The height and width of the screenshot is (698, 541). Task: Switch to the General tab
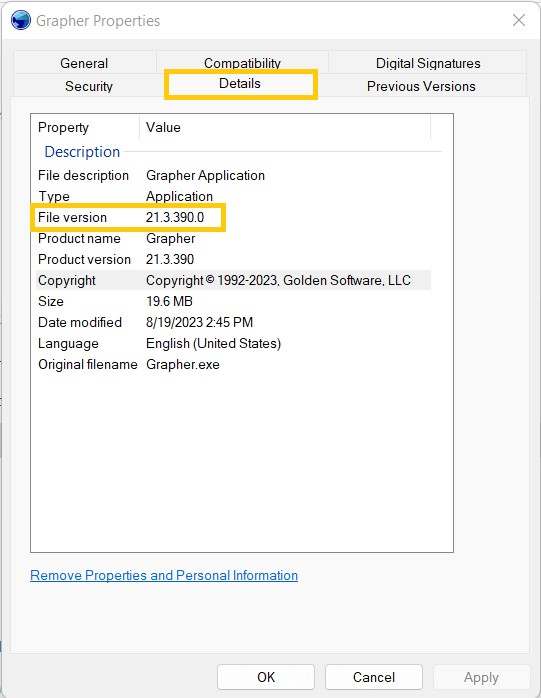(x=84, y=63)
